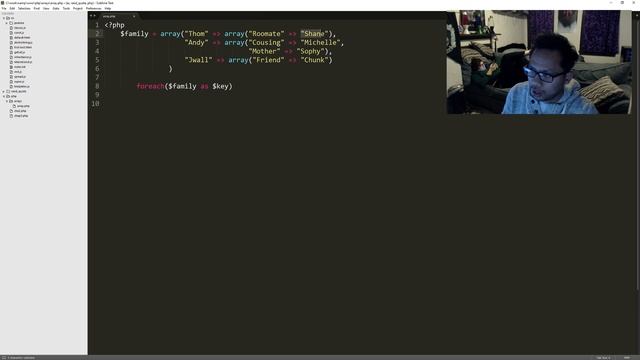Image resolution: width=640 pixels, height=360 pixels.
Task: Close the array.php tab
Action: (134, 16)
